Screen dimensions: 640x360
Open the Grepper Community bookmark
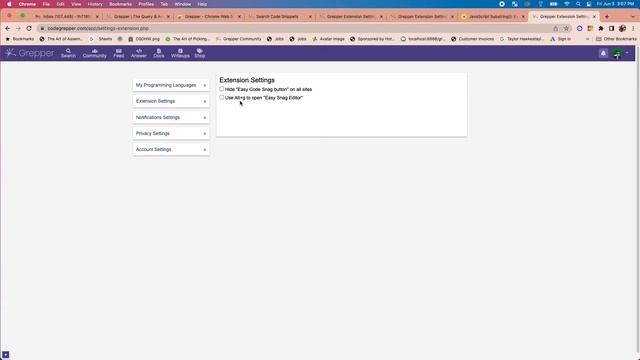[x=238, y=39]
